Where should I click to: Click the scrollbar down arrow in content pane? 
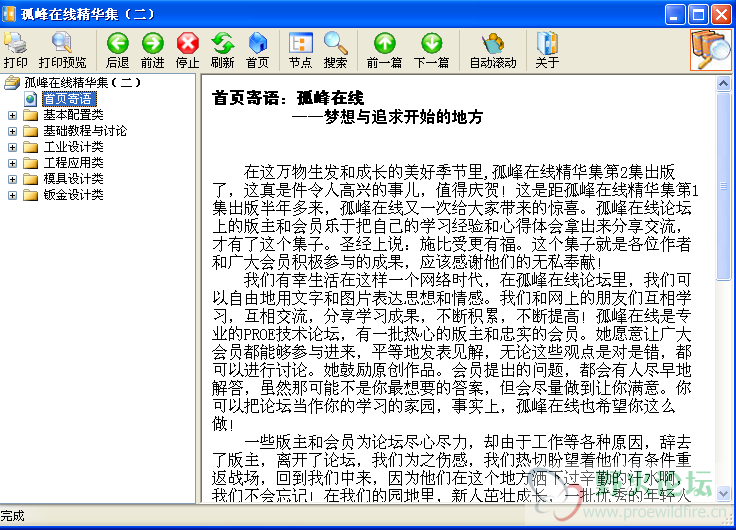pyautogui.click(x=723, y=493)
